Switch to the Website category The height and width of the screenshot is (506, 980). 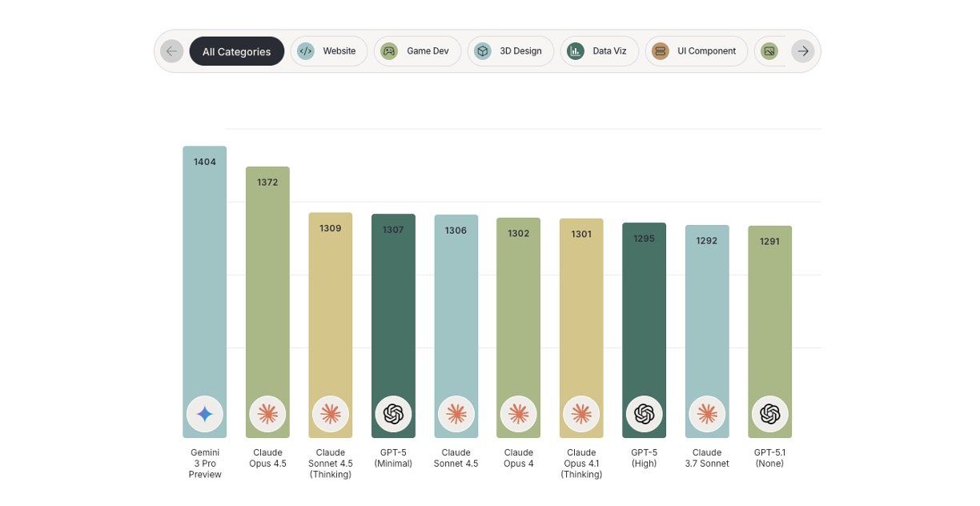tap(329, 51)
